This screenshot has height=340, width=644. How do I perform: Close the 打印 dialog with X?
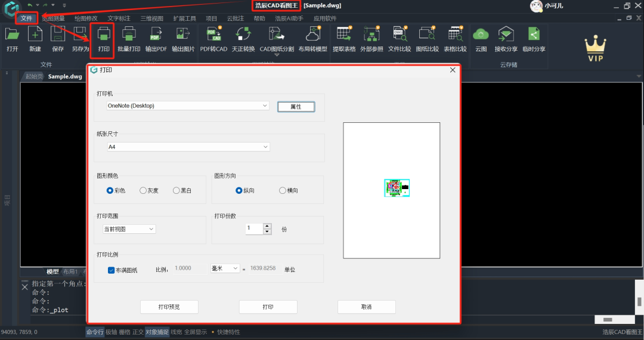[453, 70]
